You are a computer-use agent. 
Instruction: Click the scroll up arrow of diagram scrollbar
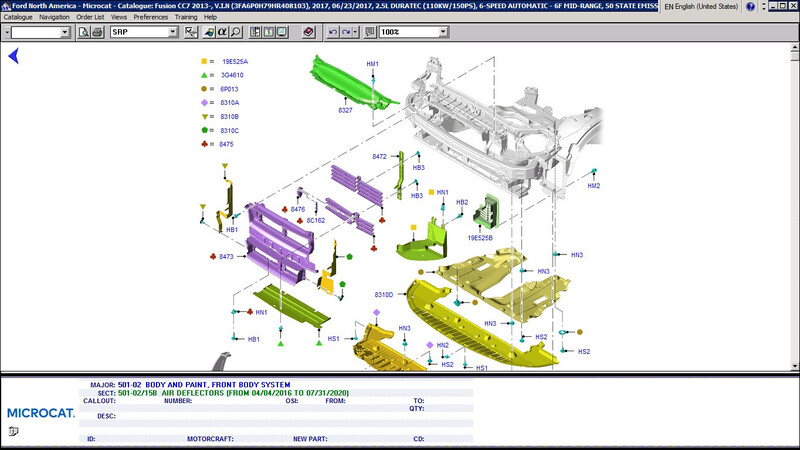(x=794, y=47)
